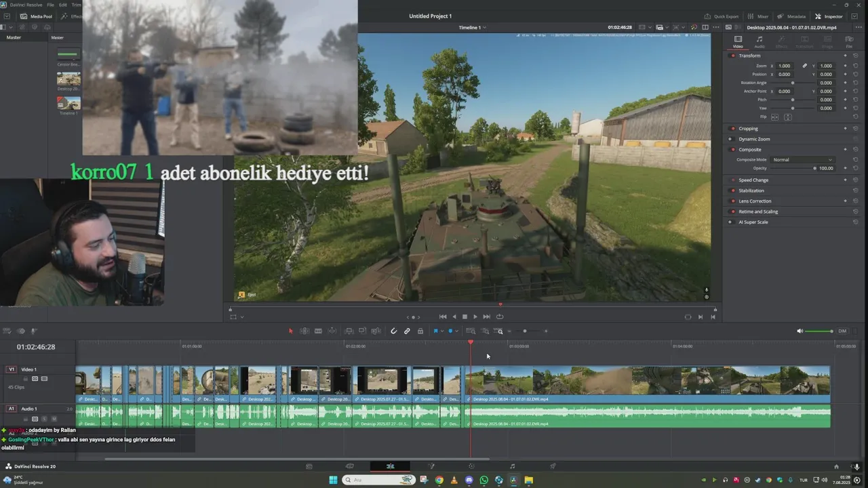Toggle the Cropping section enable switch

[732, 128]
